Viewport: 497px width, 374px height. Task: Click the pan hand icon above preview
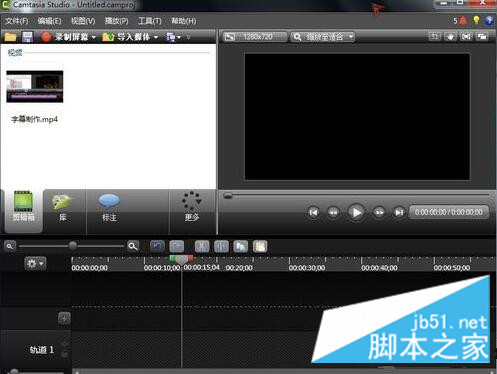(x=450, y=36)
